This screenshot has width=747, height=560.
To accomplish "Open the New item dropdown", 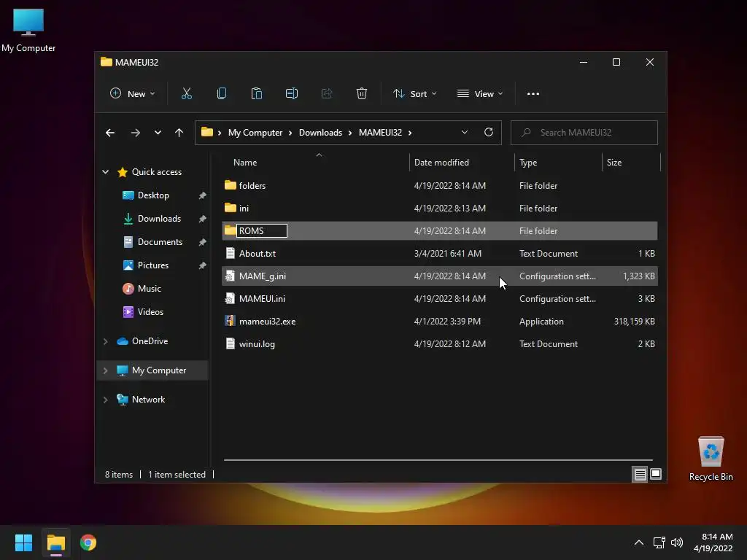I will pyautogui.click(x=133, y=94).
